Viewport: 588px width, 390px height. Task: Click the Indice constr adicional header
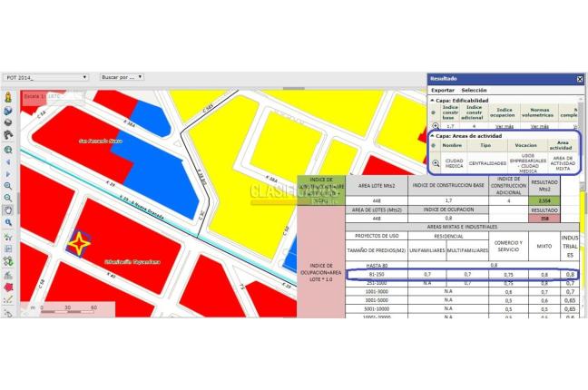(474, 112)
